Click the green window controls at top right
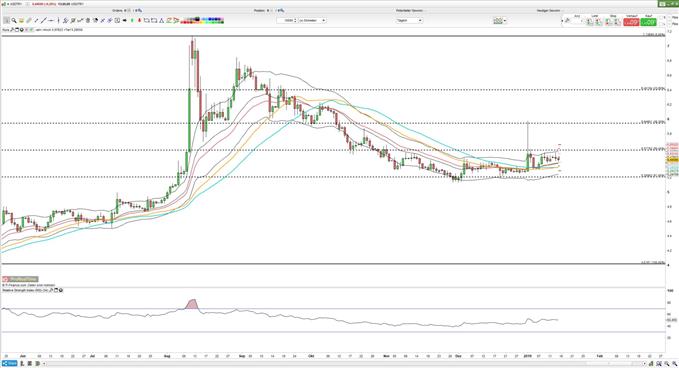Viewport: 679px width, 368px height. tap(668, 3)
